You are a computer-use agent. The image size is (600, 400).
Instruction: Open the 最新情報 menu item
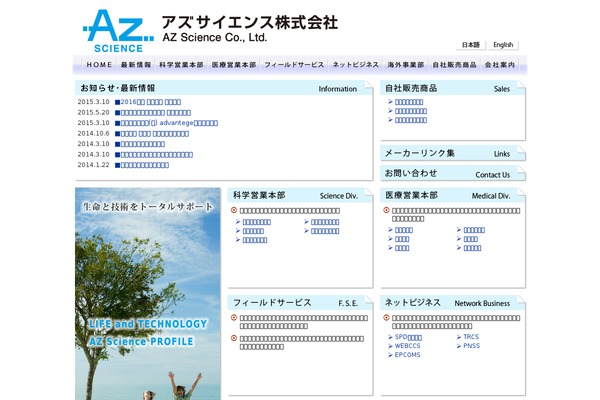tap(136, 65)
